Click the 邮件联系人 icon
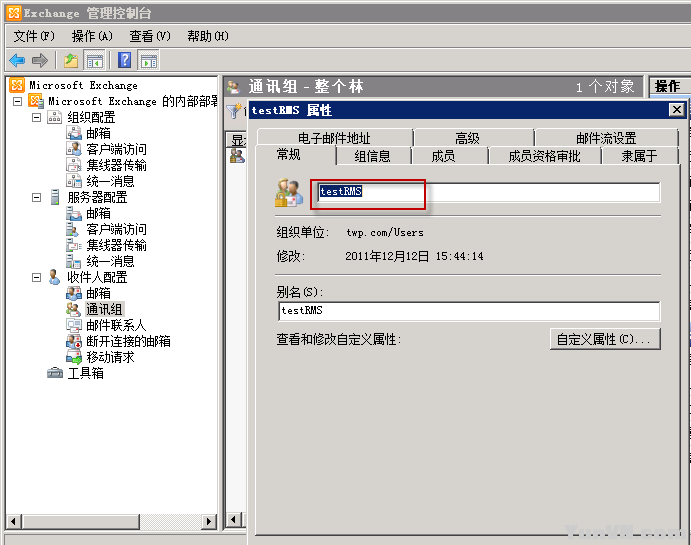 [x=74, y=325]
